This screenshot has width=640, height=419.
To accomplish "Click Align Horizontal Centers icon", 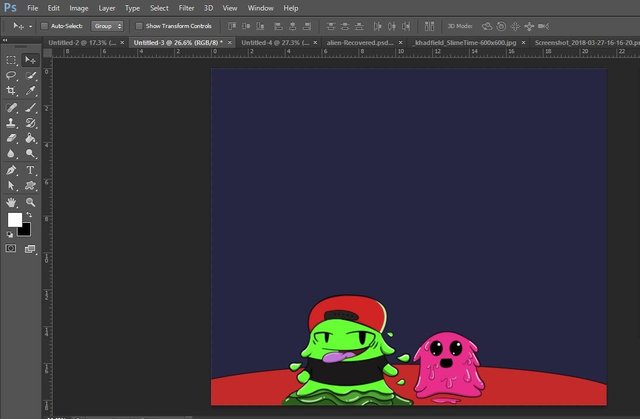I will click(293, 27).
